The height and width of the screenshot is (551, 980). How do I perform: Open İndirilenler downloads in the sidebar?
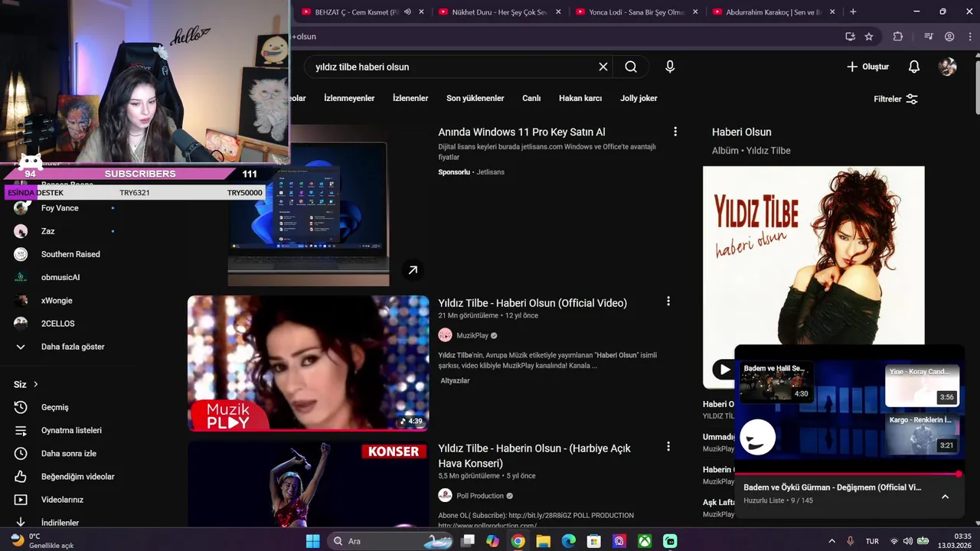(60, 522)
